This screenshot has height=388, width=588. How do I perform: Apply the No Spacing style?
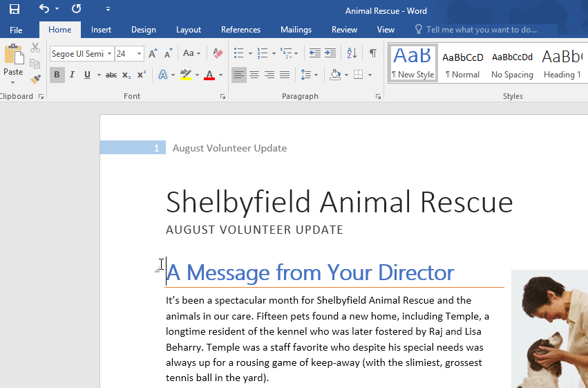pos(512,64)
